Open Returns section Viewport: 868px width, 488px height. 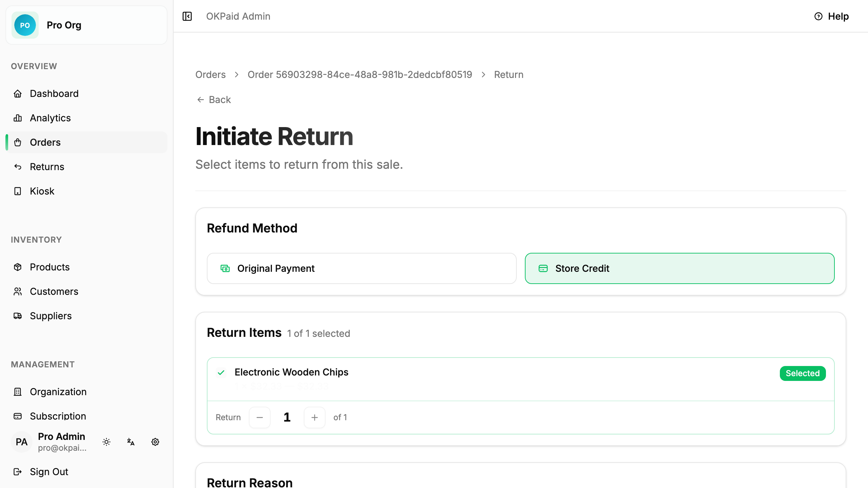click(x=86, y=167)
